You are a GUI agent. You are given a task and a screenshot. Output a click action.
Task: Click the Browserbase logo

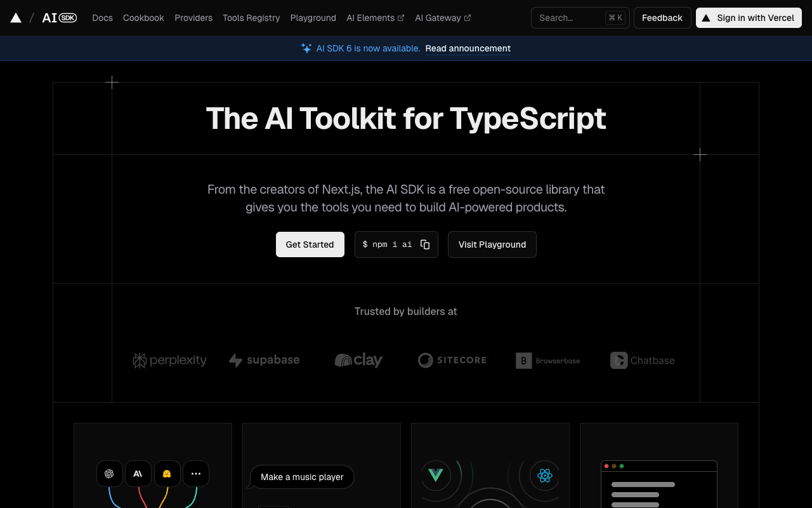pos(547,360)
